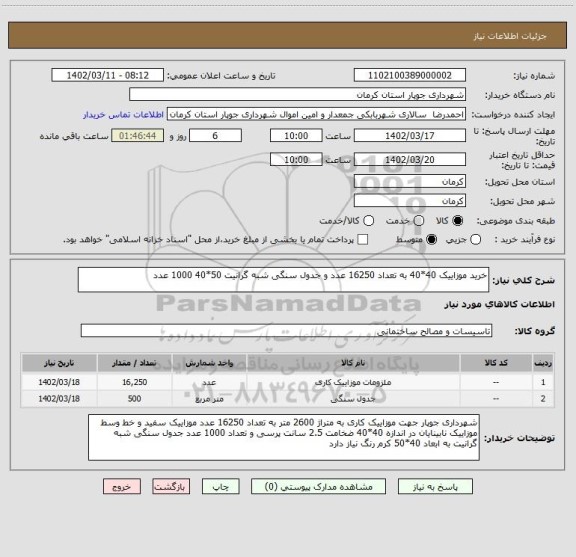
Task: Click the گروه کالا field تاسیسات و مصالح ساختمانی
Action: point(286,331)
